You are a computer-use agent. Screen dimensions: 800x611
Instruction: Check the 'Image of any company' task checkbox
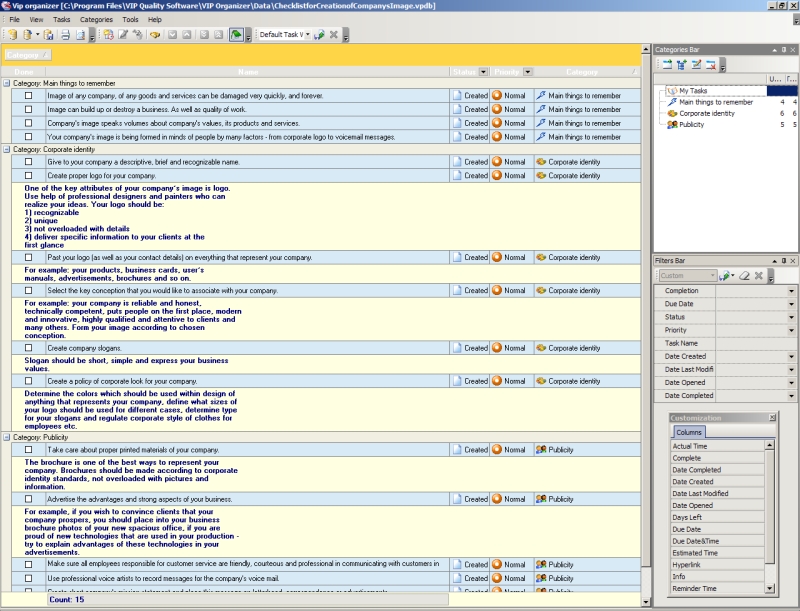pos(29,95)
